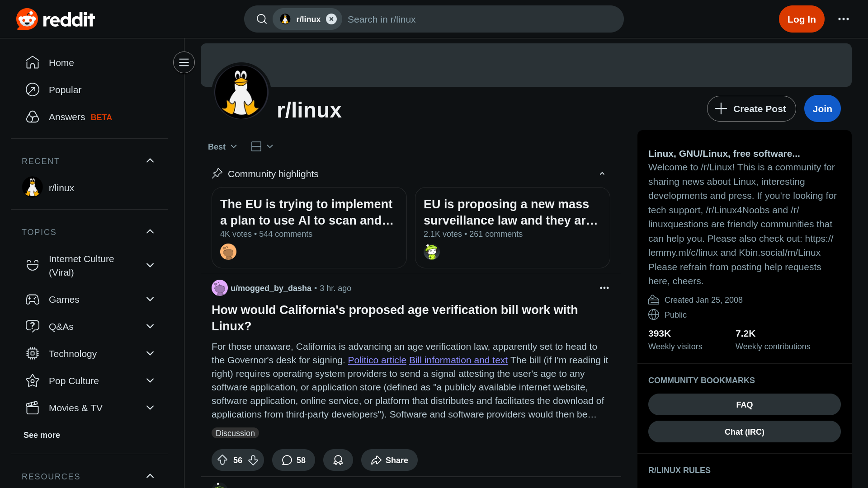Remove the r/linux search filter chip
The height and width of the screenshot is (488, 868).
pos(331,19)
